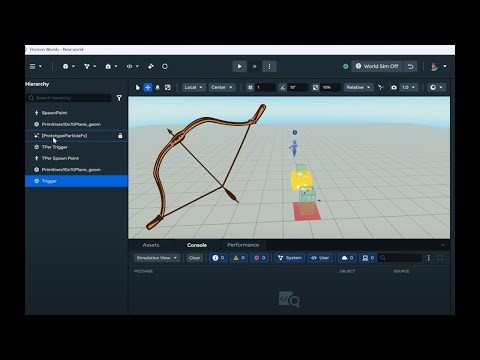
Task: Click the grid snap value field
Action: [265, 87]
